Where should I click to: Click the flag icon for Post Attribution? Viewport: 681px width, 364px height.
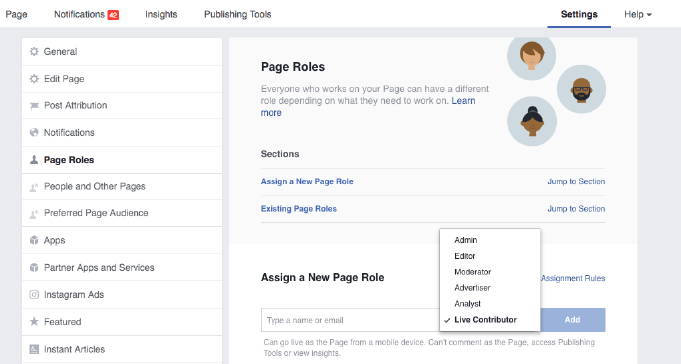click(x=34, y=106)
